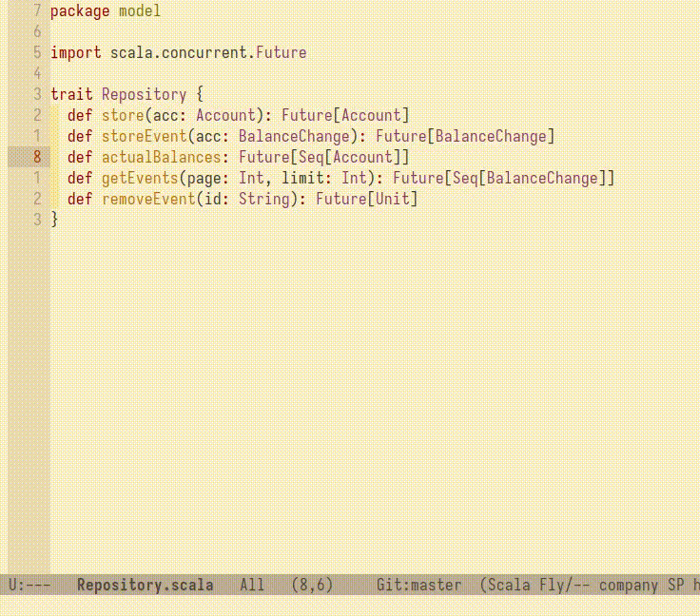Image resolution: width=700 pixels, height=616 pixels.
Task: Click the Repository.scala buffer name in mode line
Action: click(145, 586)
